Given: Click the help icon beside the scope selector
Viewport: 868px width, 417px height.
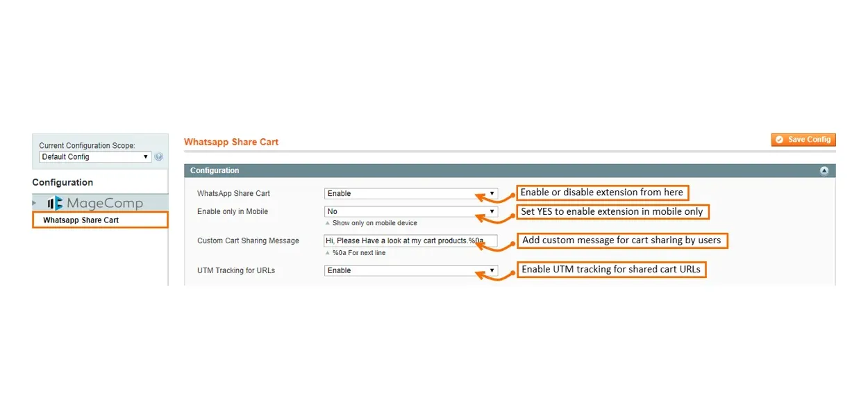Looking at the screenshot, I should click(159, 157).
